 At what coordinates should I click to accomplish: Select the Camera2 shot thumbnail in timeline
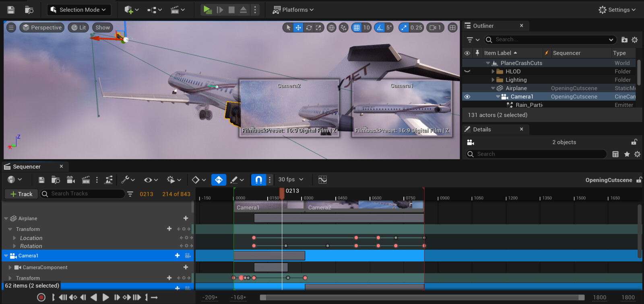click(x=364, y=206)
